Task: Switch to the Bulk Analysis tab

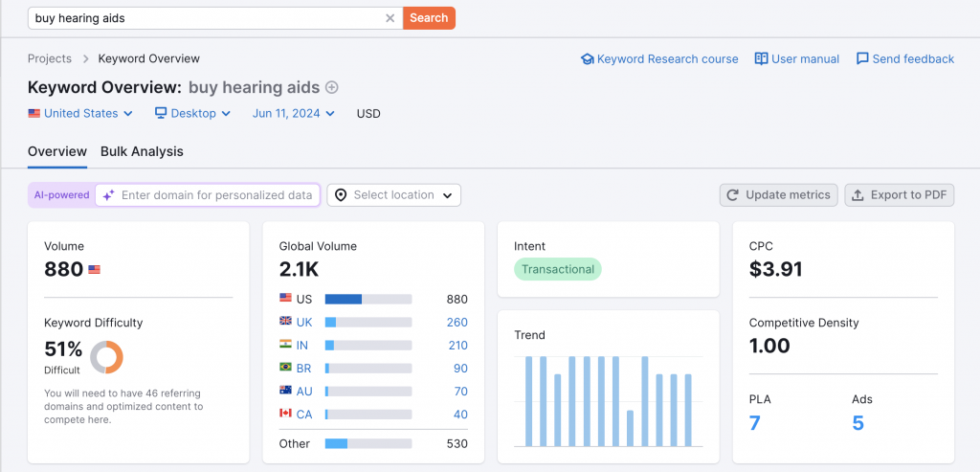Action: point(142,151)
